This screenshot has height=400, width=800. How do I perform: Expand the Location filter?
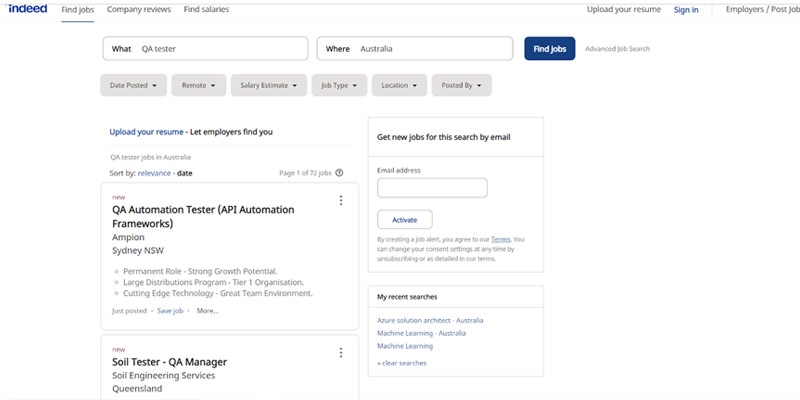click(x=399, y=85)
